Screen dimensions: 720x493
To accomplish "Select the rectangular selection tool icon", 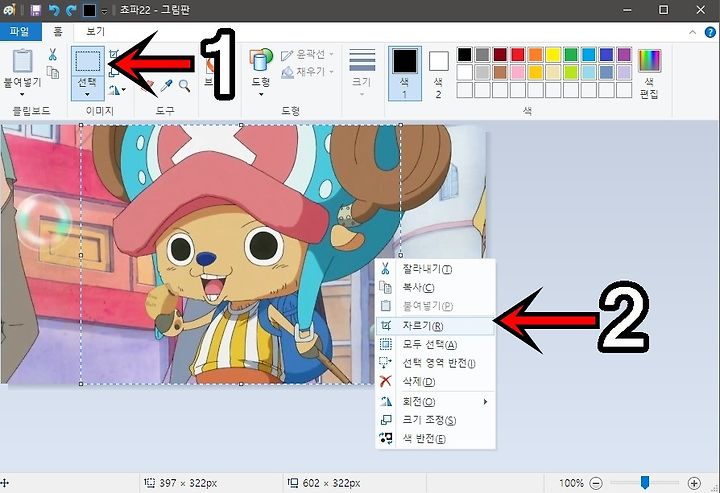I will click(x=88, y=62).
